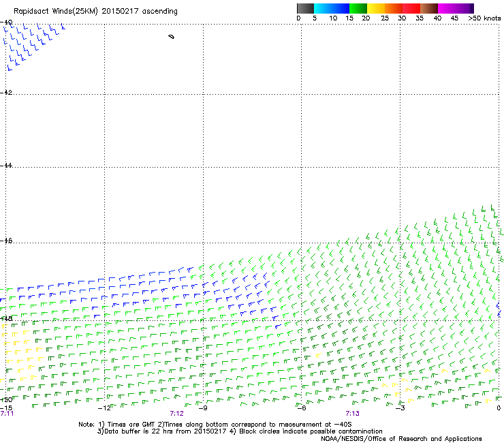
Task: Click the purple '7:11' time marker
Action: (7, 414)
